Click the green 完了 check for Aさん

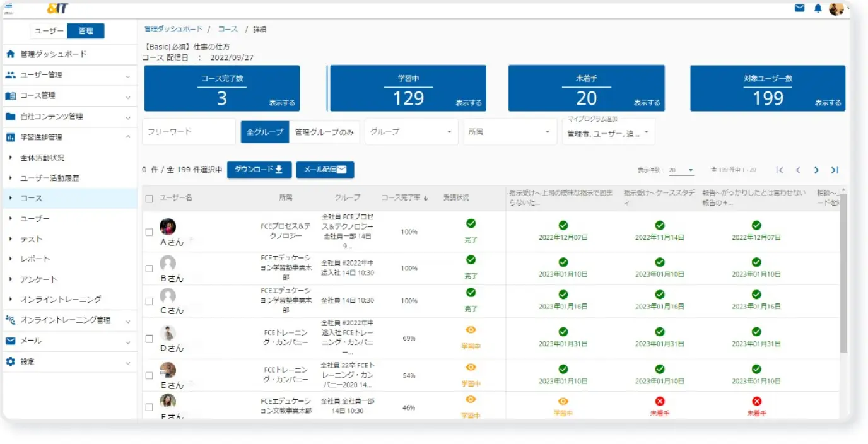(471, 223)
